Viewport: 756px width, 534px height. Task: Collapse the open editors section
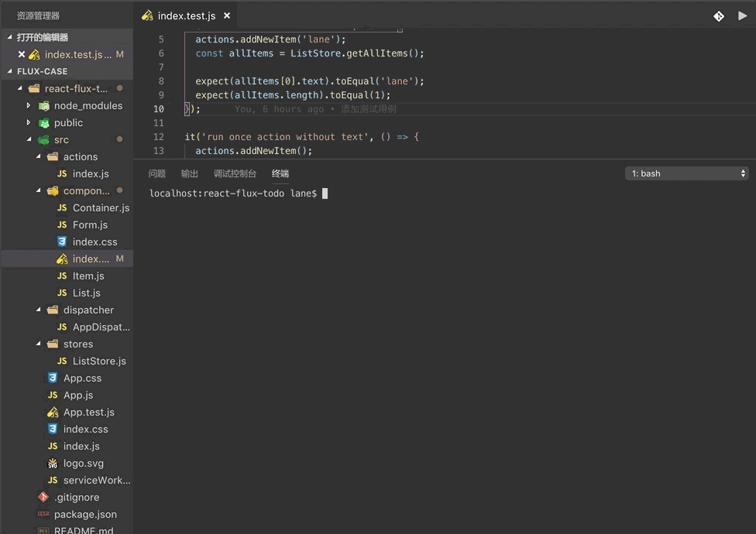[x=9, y=37]
